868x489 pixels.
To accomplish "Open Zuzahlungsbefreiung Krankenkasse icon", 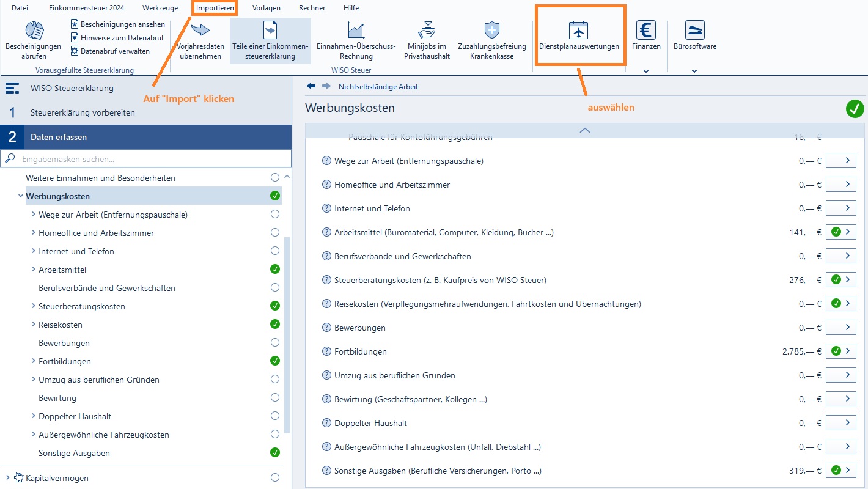I will click(492, 30).
